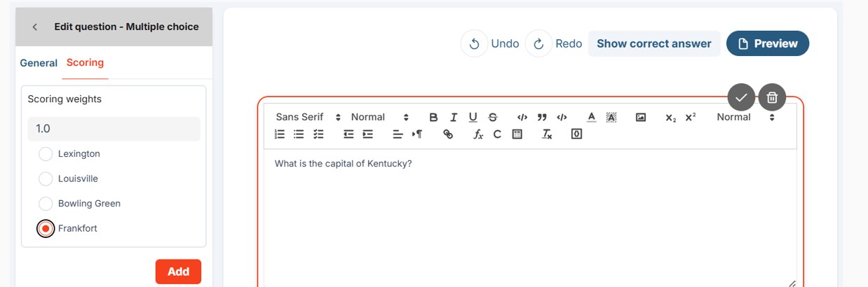Confirm edits with the checkmark icon
This screenshot has height=287, width=868.
tap(741, 97)
